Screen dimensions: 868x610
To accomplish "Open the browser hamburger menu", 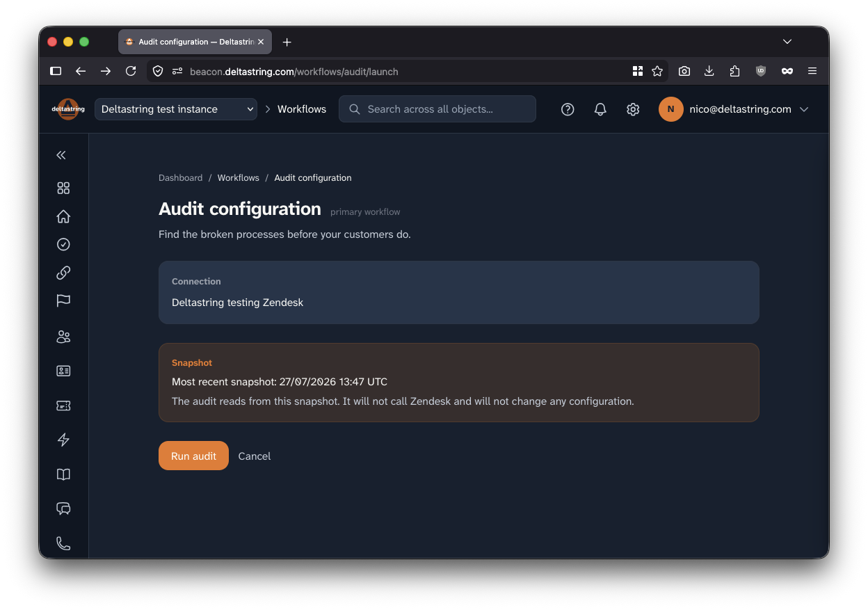I will 812,71.
